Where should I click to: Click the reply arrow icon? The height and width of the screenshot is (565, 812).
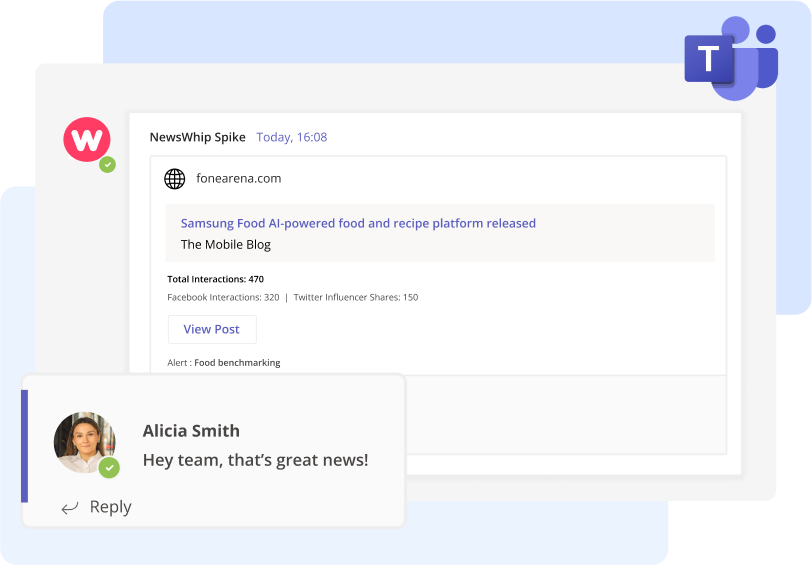pyautogui.click(x=70, y=508)
